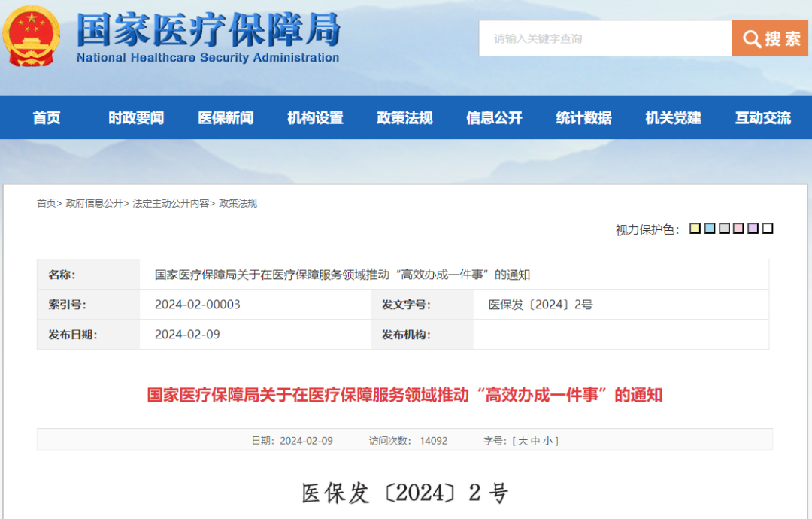The image size is (812, 519).
Task: Select the pink eye-protection color swatch
Action: (738, 229)
